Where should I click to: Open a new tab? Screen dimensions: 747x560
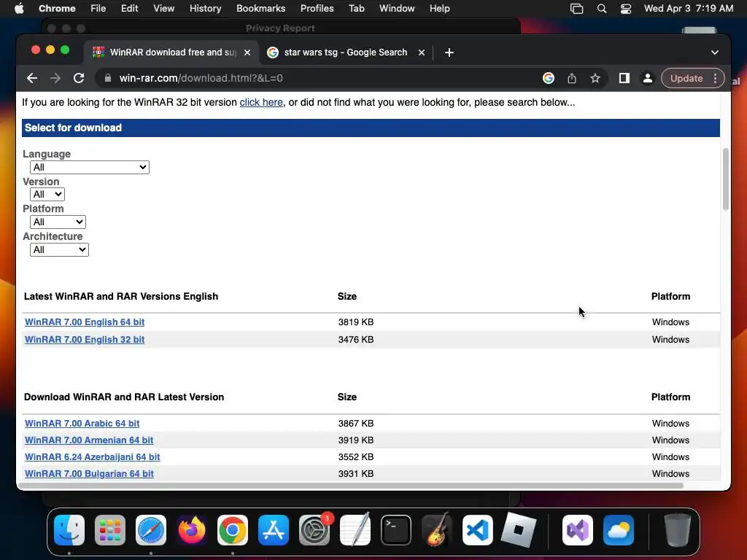[x=449, y=52]
